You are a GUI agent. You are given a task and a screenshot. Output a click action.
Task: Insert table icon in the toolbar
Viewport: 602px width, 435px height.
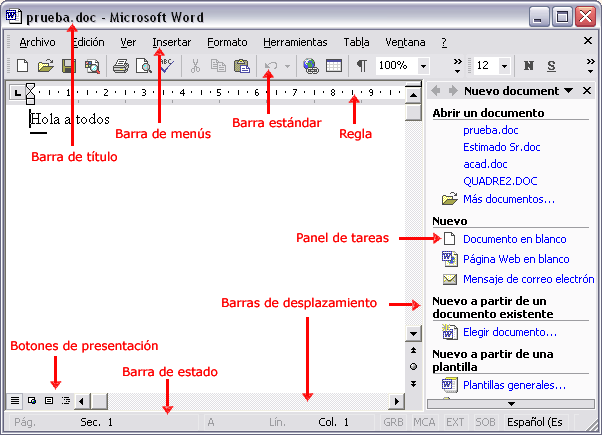coord(334,66)
